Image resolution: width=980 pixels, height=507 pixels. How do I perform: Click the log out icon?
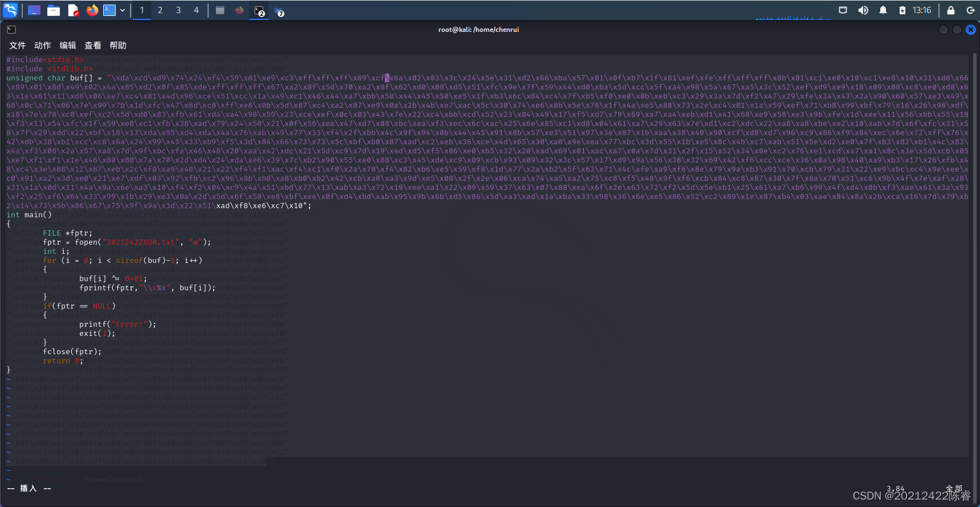point(970,10)
